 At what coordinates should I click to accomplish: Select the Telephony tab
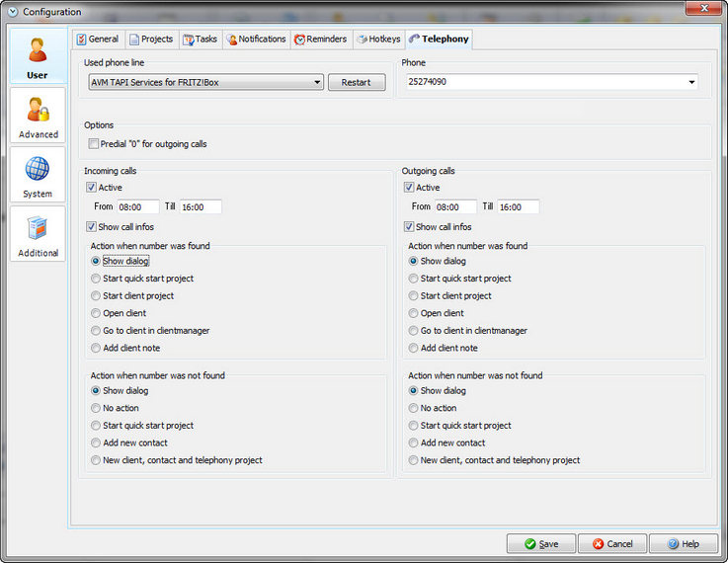pos(440,39)
